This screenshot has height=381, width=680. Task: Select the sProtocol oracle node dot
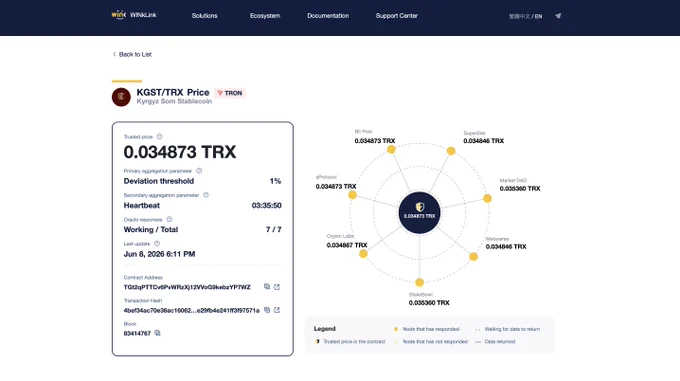click(353, 195)
